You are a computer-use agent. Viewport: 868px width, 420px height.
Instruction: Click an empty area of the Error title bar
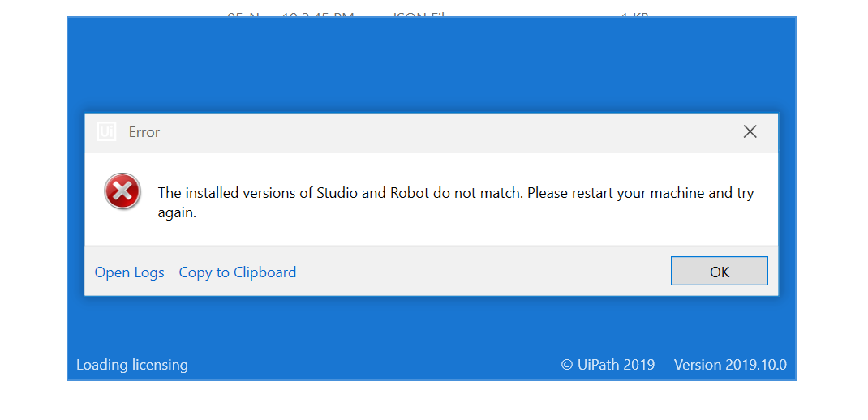(446, 132)
